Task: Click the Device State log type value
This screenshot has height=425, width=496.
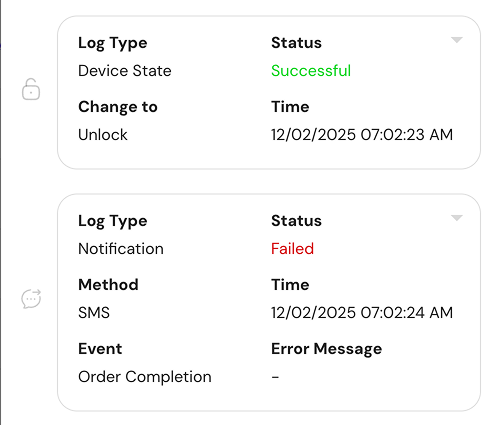Action: click(x=125, y=71)
